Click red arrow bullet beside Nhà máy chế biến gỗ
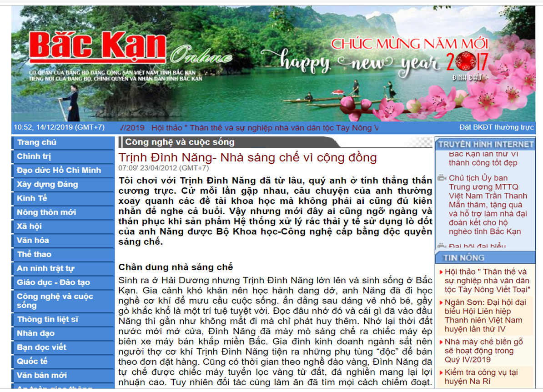This screenshot has width=543, height=392. click(x=441, y=342)
